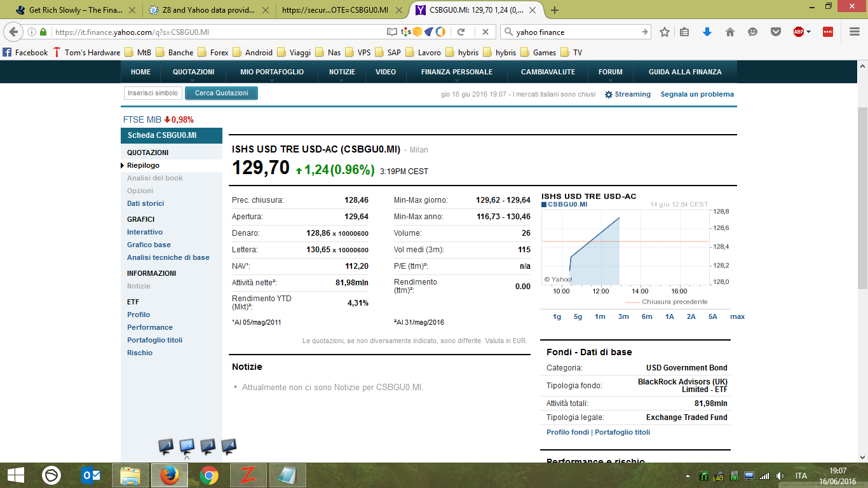Open Grafico base link
868x488 pixels.
pyautogui.click(x=149, y=245)
